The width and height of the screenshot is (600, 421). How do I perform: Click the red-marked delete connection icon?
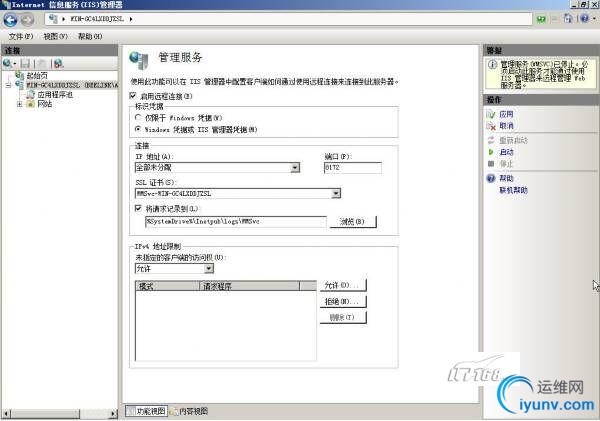click(x=58, y=63)
